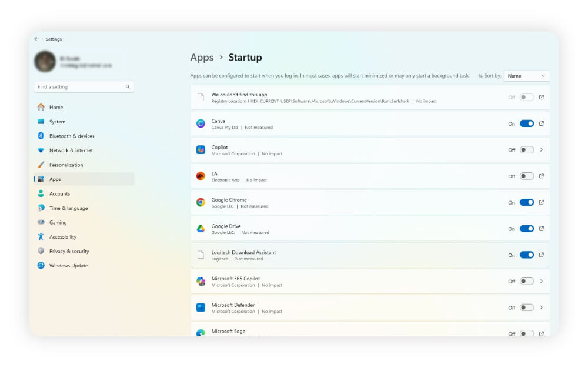The image size is (588, 368).
Task: Enable Microsoft Defender startup toggle
Action: click(x=526, y=307)
